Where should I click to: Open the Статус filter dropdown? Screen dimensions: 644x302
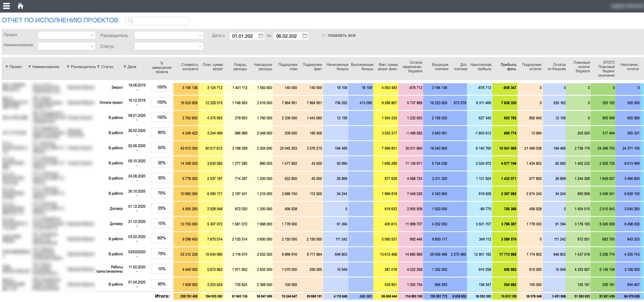coord(169,46)
